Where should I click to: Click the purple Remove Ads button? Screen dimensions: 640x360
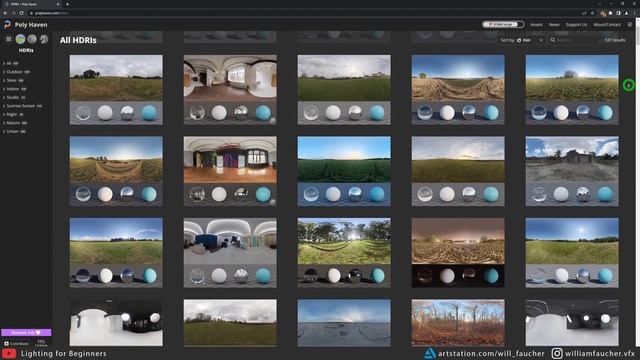click(26, 332)
